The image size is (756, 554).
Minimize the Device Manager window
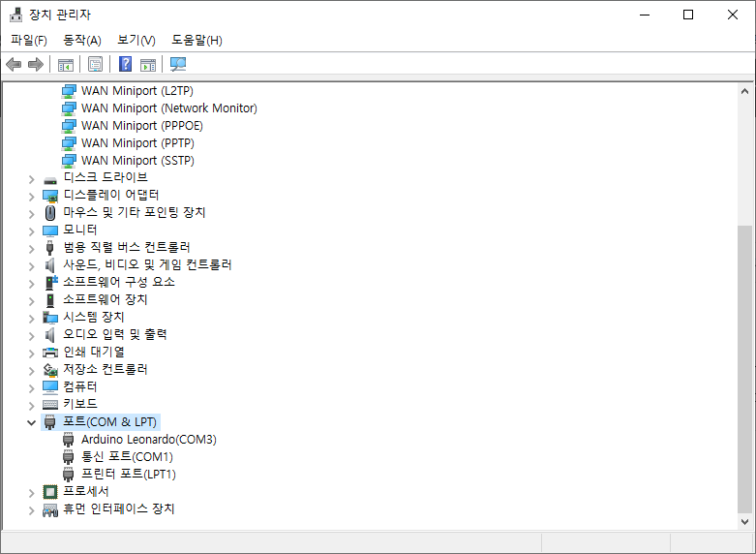click(x=645, y=15)
